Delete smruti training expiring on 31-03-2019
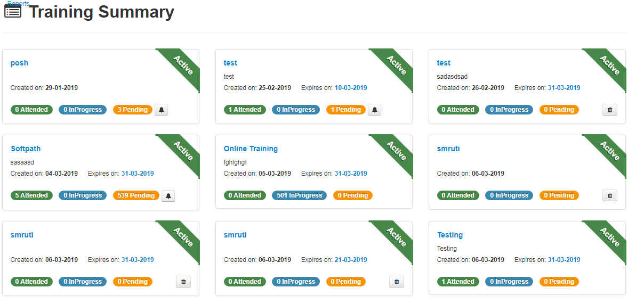The width and height of the screenshot is (644, 304). [183, 282]
